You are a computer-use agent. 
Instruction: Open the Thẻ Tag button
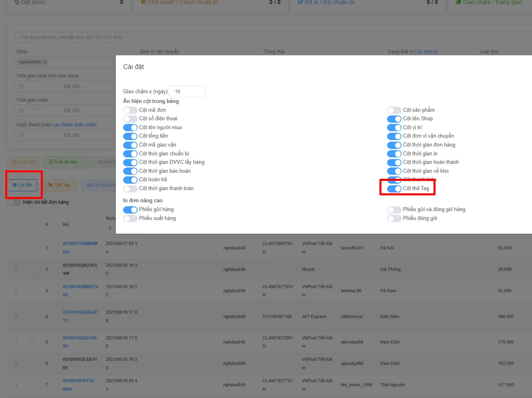[x=59, y=185]
